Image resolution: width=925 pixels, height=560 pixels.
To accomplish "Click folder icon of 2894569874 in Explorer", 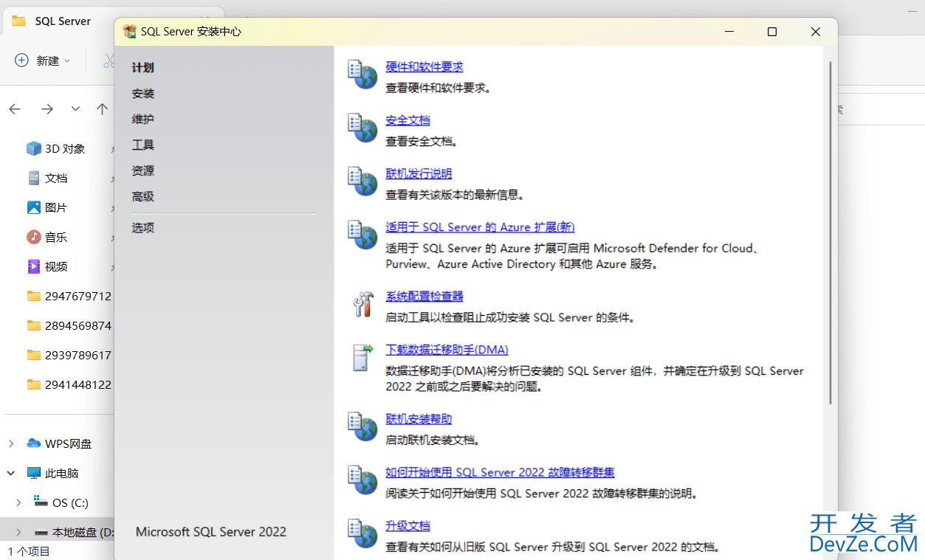I will click(x=33, y=325).
